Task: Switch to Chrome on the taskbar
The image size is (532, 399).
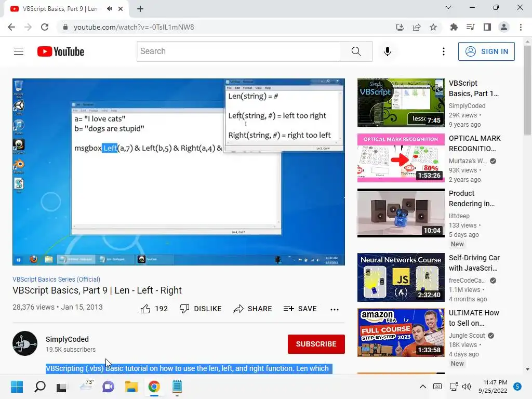Action: click(x=154, y=387)
